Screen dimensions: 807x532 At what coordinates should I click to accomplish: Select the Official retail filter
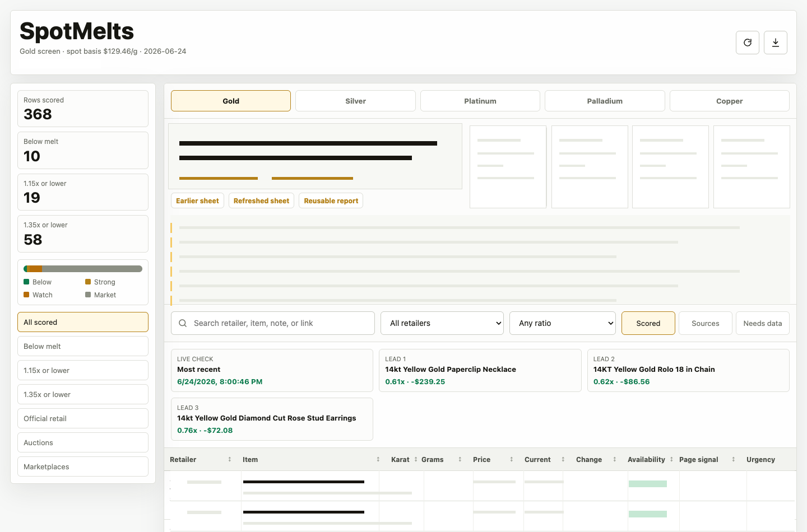(83, 418)
